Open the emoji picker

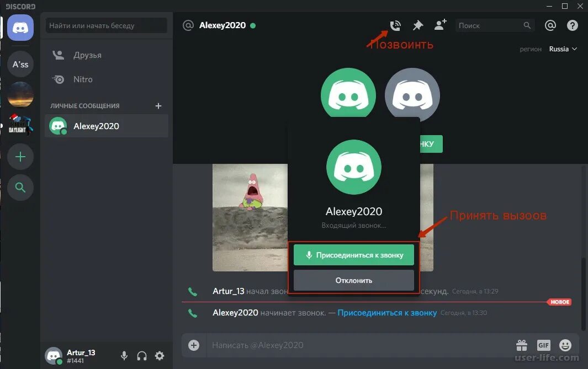pos(565,345)
